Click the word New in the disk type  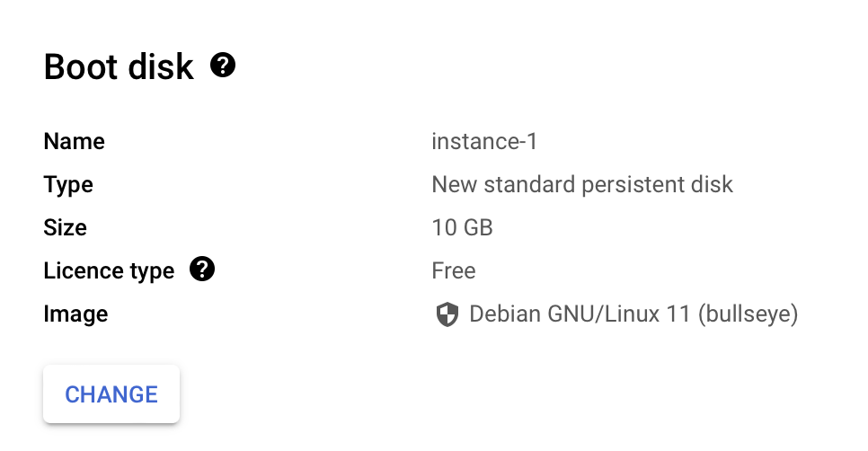[x=452, y=185]
